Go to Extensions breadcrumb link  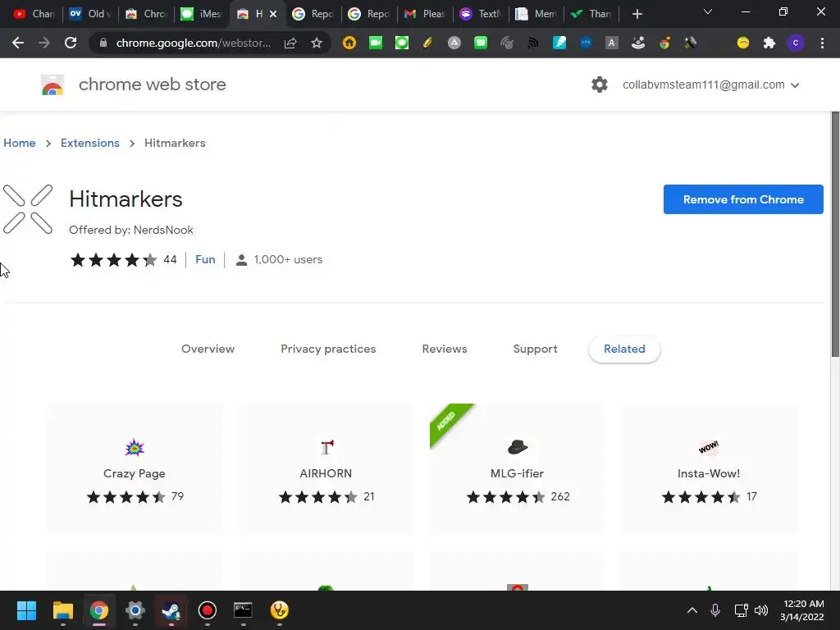click(x=90, y=143)
